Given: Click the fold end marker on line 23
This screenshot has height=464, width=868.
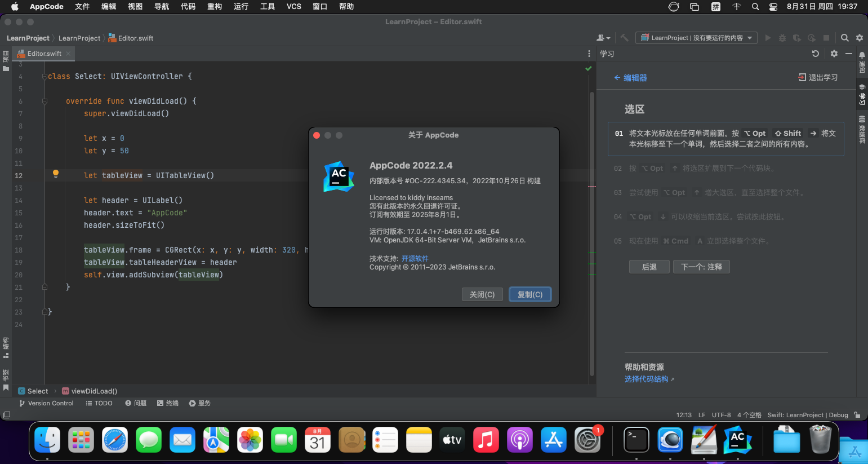Looking at the screenshot, I should click(44, 312).
